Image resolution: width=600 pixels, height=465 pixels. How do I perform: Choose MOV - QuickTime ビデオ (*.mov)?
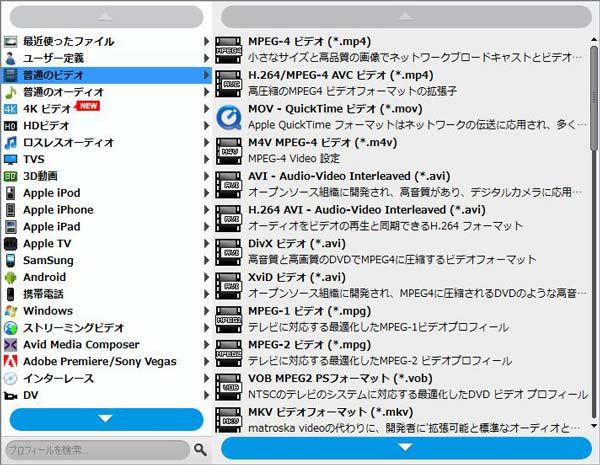(402, 117)
